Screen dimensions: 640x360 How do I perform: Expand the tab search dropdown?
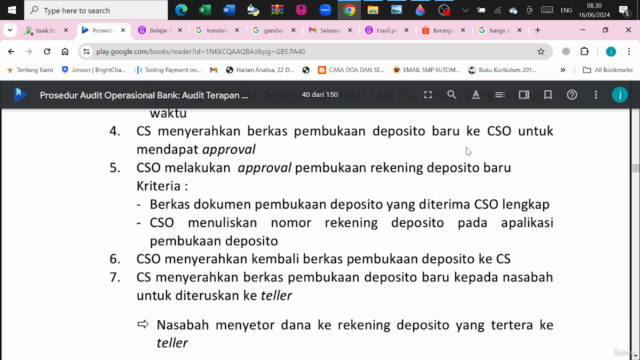click(x=10, y=30)
